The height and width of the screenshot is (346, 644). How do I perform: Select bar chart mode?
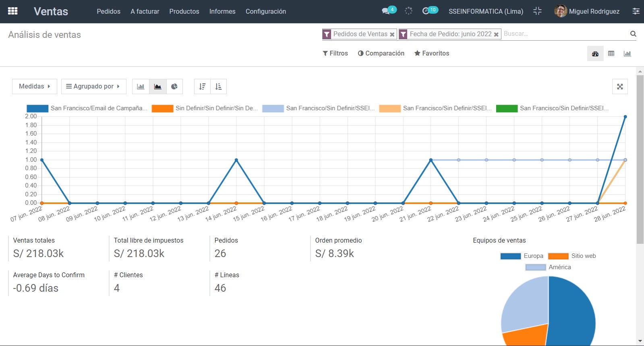click(141, 86)
